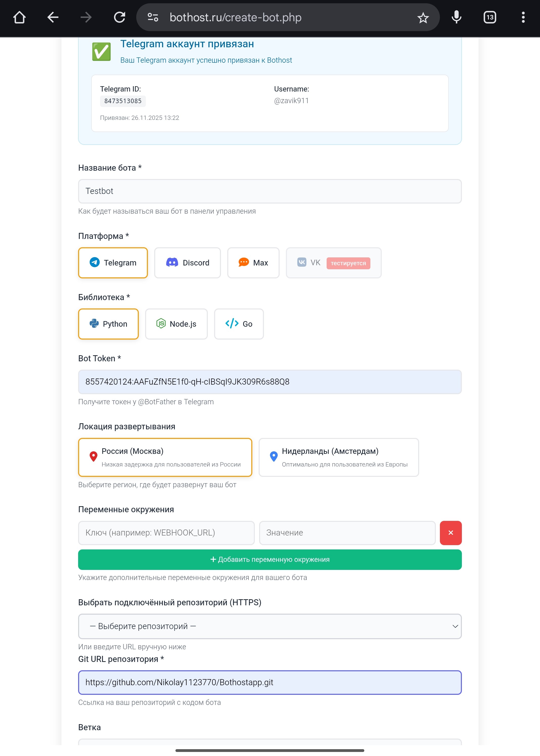Select the Python library icon
The height and width of the screenshot is (756, 540).
95,324
